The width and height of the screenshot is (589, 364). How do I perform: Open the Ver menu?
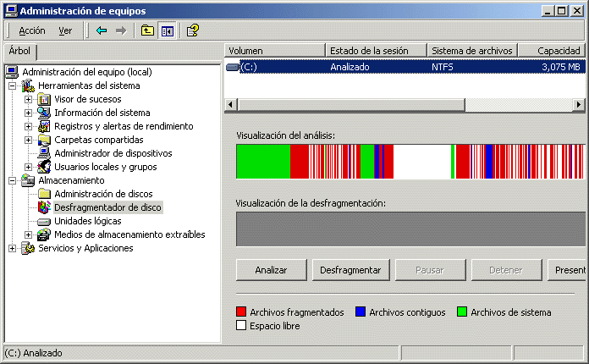tap(65, 30)
